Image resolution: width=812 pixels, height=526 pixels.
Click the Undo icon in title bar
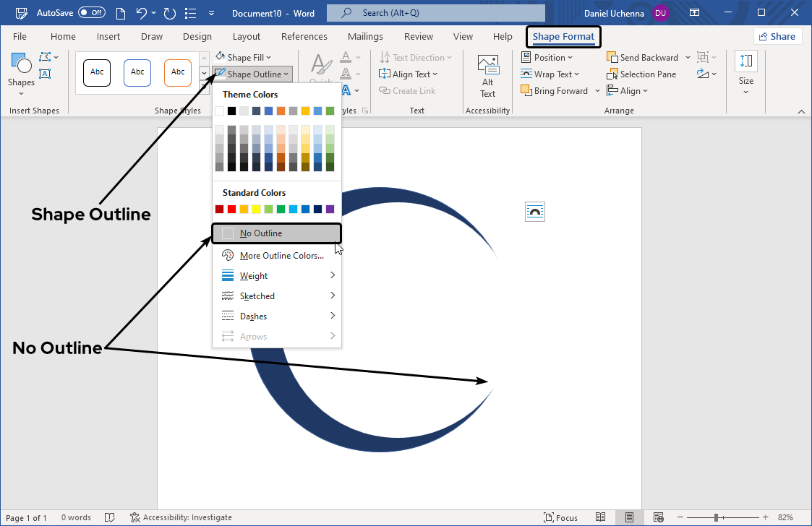coord(142,13)
